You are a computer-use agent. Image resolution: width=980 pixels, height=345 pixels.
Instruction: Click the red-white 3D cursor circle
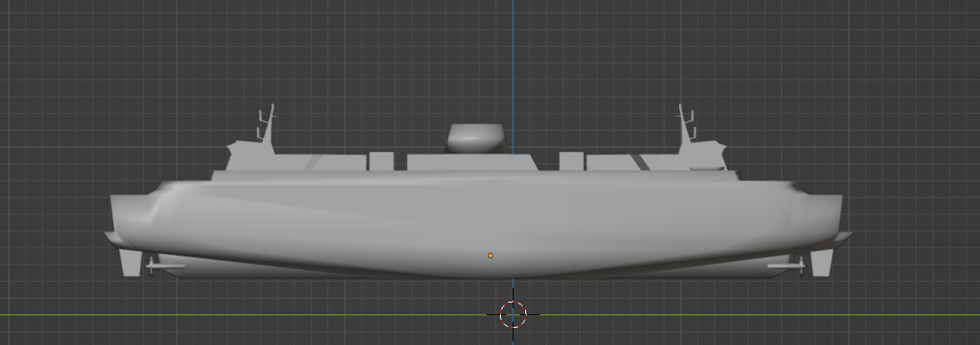514,314
